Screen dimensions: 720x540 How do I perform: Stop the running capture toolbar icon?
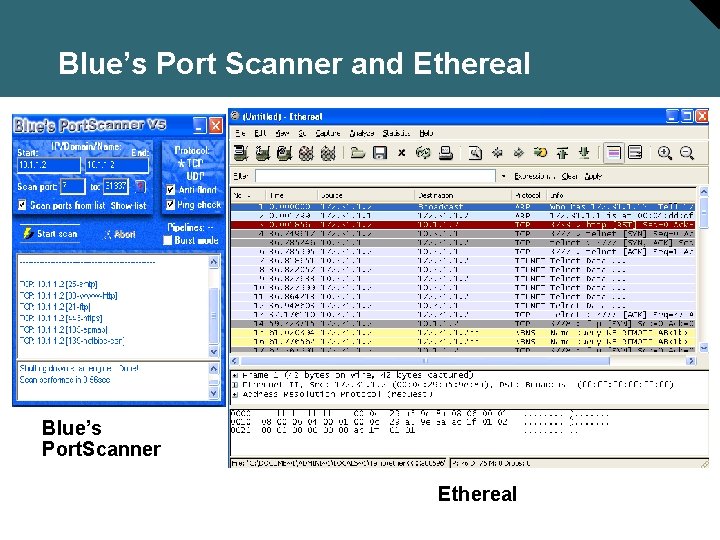click(x=306, y=153)
